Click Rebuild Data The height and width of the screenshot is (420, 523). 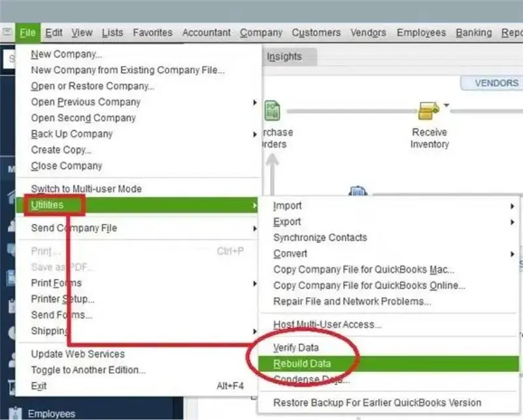[x=389, y=364]
